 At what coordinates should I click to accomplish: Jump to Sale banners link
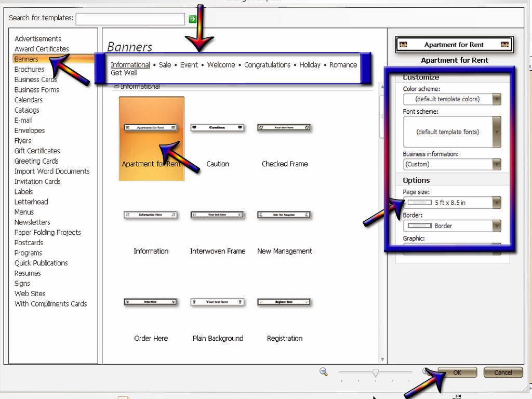coord(165,64)
